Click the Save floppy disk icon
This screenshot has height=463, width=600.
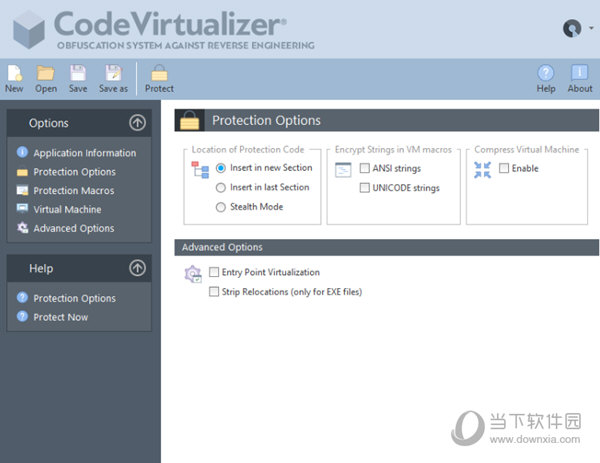[78, 73]
